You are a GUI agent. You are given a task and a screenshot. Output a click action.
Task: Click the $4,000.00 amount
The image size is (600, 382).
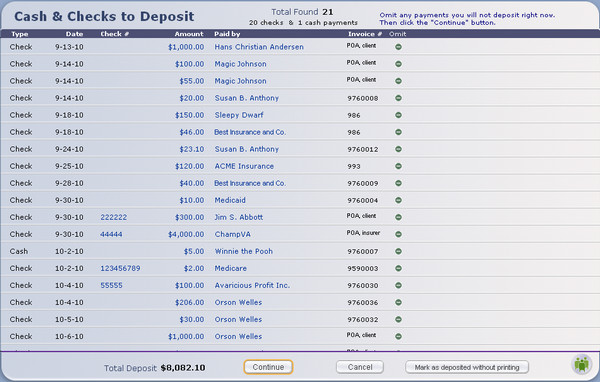pyautogui.click(x=186, y=234)
